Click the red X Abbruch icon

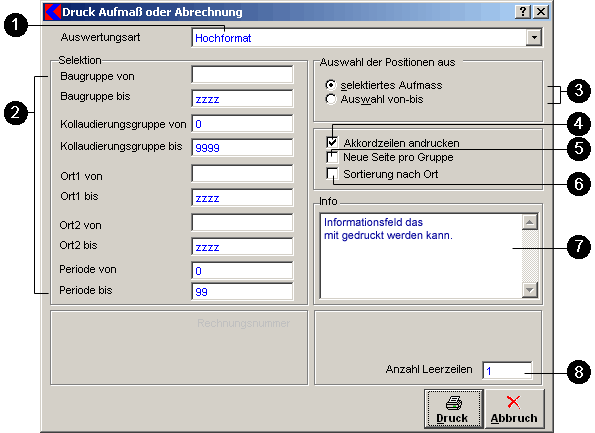pyautogui.click(x=513, y=402)
